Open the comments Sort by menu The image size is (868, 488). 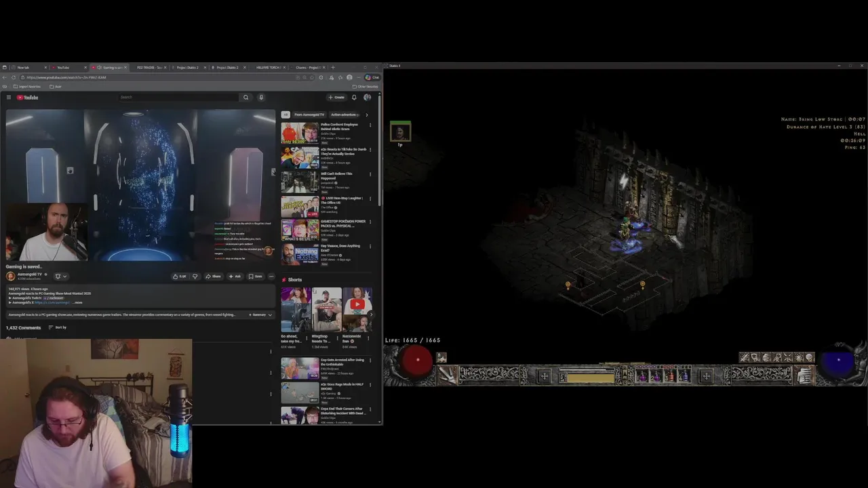[x=57, y=327]
